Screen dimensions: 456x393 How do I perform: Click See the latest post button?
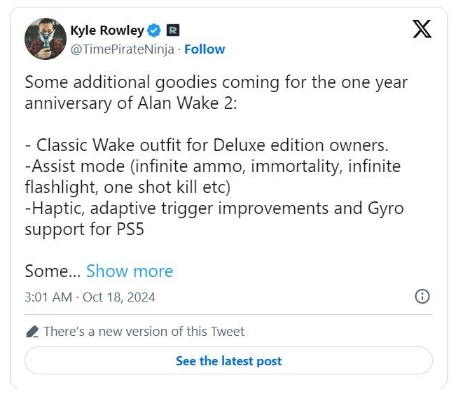point(229,361)
